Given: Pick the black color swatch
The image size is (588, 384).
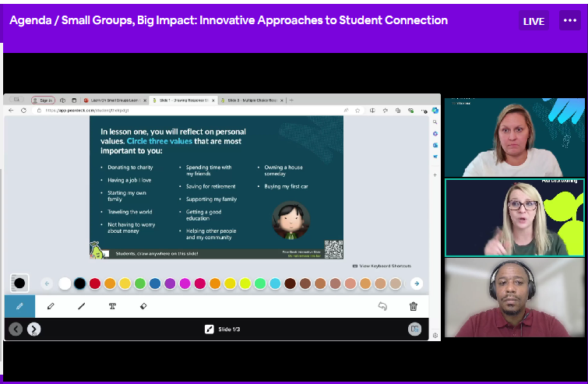Looking at the screenshot, I should (80, 284).
